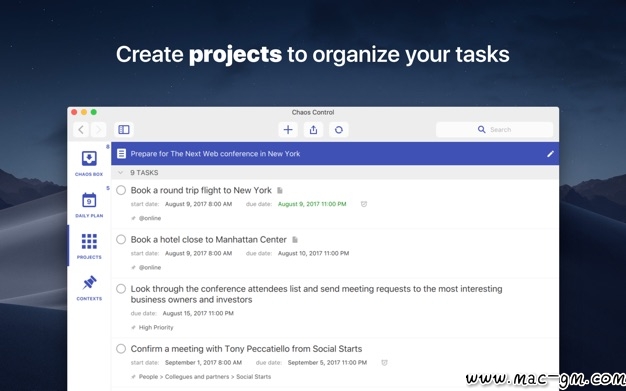Click due date September 5, 2017 11:00 PM
This screenshot has height=391, width=626.
[327, 363]
